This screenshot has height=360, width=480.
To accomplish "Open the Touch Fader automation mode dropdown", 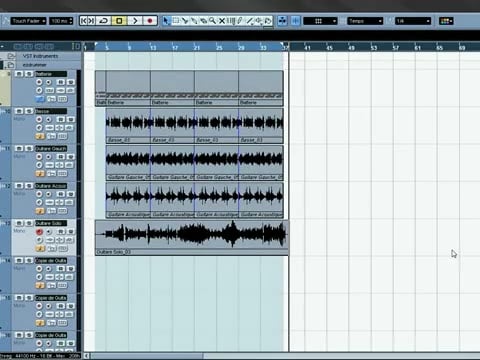I will (x=28, y=21).
